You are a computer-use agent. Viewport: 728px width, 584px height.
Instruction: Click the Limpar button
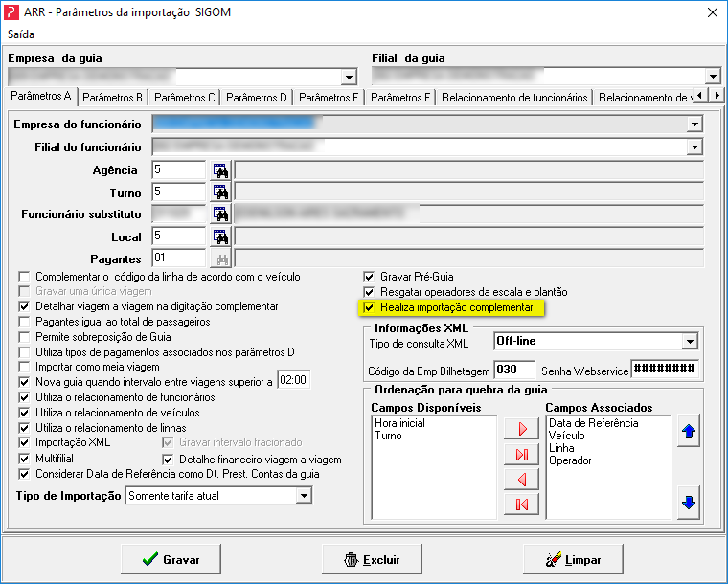pyautogui.click(x=573, y=559)
